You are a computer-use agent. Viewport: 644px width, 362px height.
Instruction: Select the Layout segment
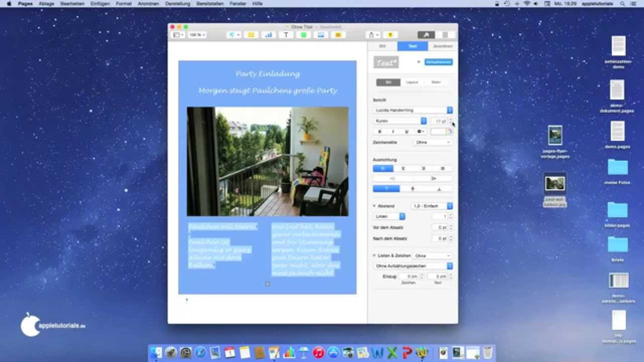click(412, 82)
